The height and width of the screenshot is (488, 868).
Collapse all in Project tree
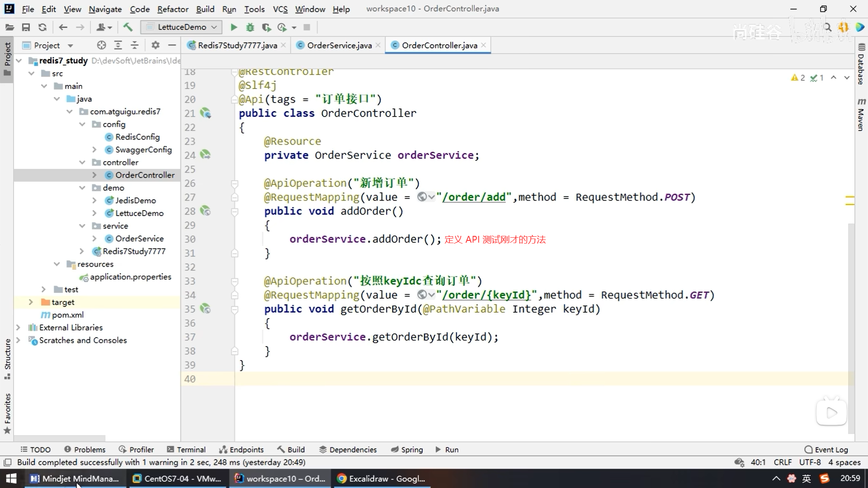tap(135, 45)
